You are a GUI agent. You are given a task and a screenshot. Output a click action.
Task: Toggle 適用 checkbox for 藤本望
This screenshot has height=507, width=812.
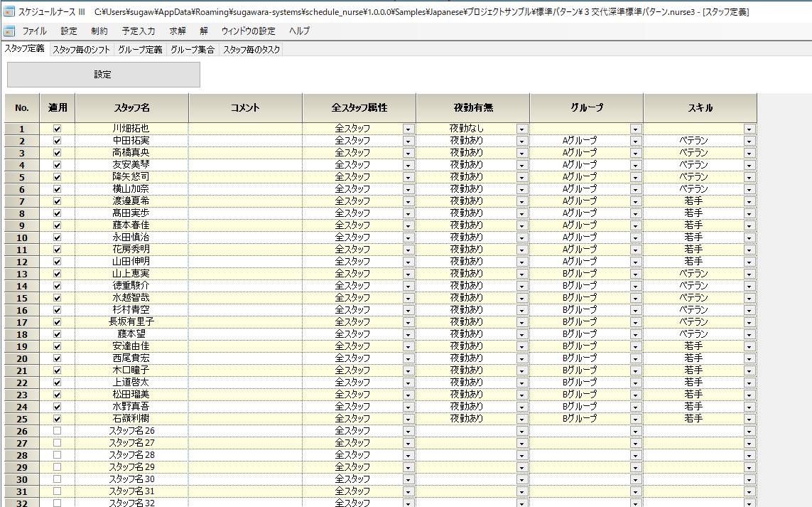click(x=57, y=334)
